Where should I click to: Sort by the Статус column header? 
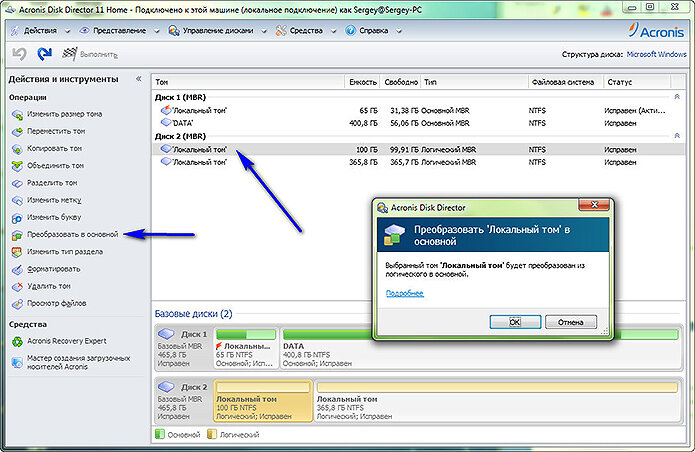click(x=637, y=82)
